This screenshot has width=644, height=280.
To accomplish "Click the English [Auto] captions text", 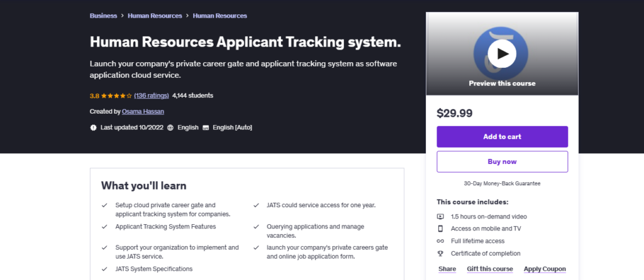I will (233, 127).
